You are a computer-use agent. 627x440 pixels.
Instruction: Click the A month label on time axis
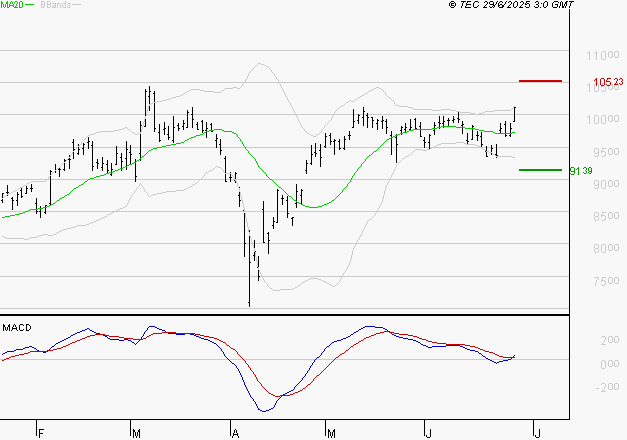[235, 434]
